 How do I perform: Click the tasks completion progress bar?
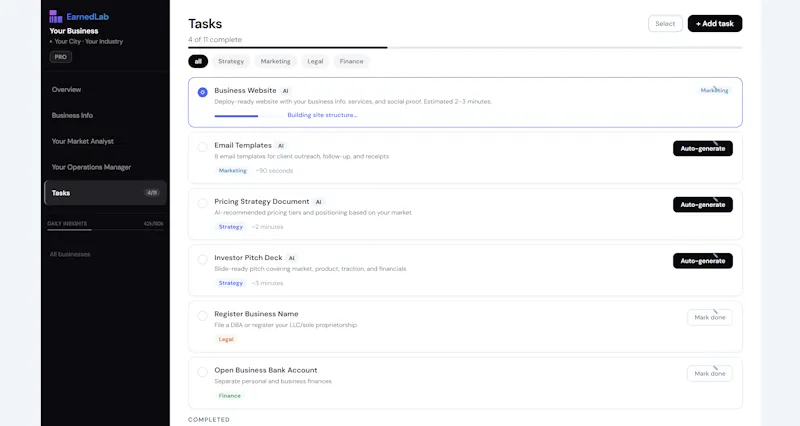[x=465, y=47]
